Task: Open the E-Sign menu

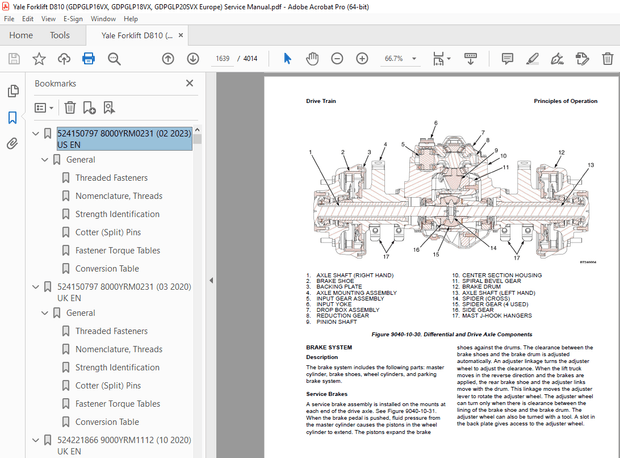Action: point(73,19)
